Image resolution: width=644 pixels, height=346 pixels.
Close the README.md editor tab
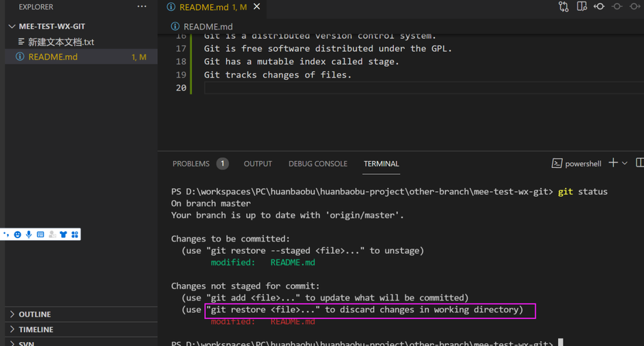pos(257,7)
